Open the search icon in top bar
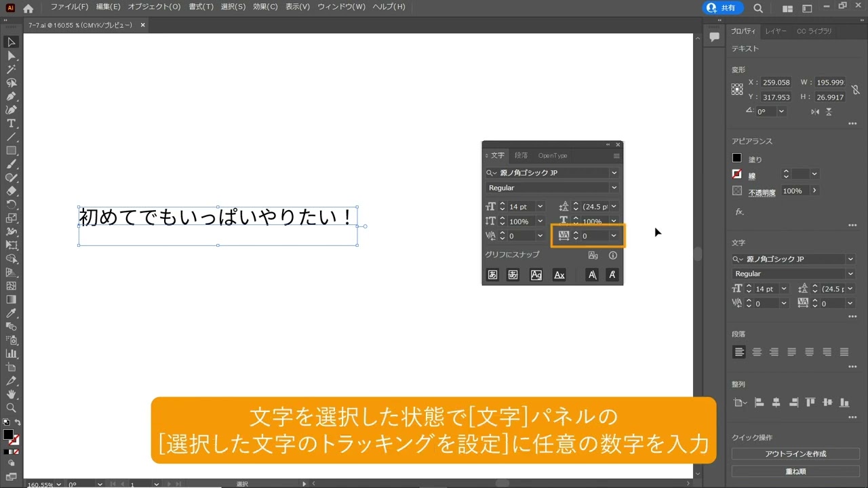Screen dimensions: 868x488 click(758, 9)
